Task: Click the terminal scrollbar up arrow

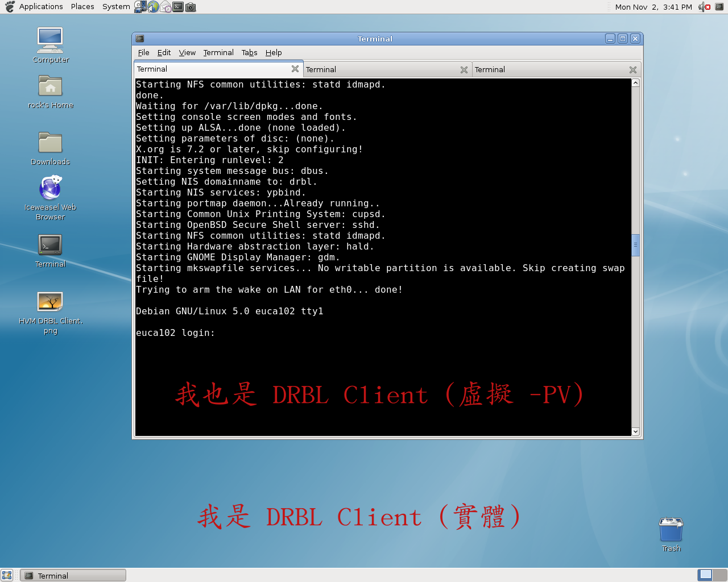Action: pos(636,83)
